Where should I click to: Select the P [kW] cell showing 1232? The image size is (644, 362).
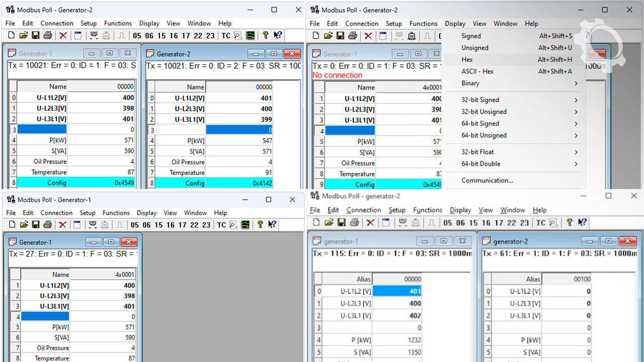click(397, 340)
